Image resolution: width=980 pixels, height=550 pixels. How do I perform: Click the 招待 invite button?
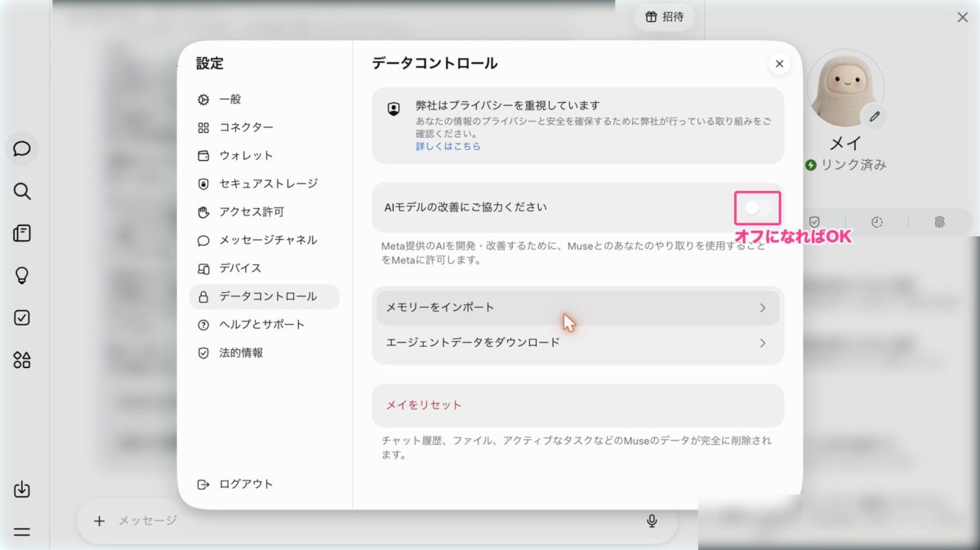tap(665, 16)
